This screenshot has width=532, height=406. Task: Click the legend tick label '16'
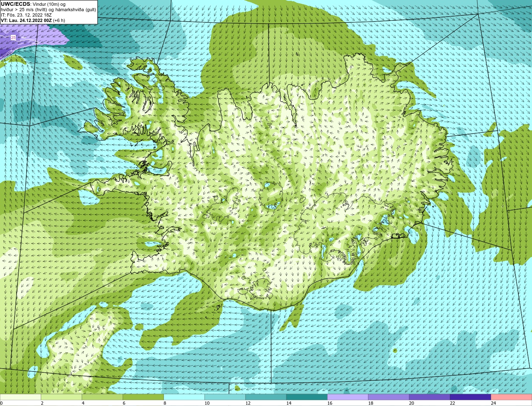[x=330, y=403]
